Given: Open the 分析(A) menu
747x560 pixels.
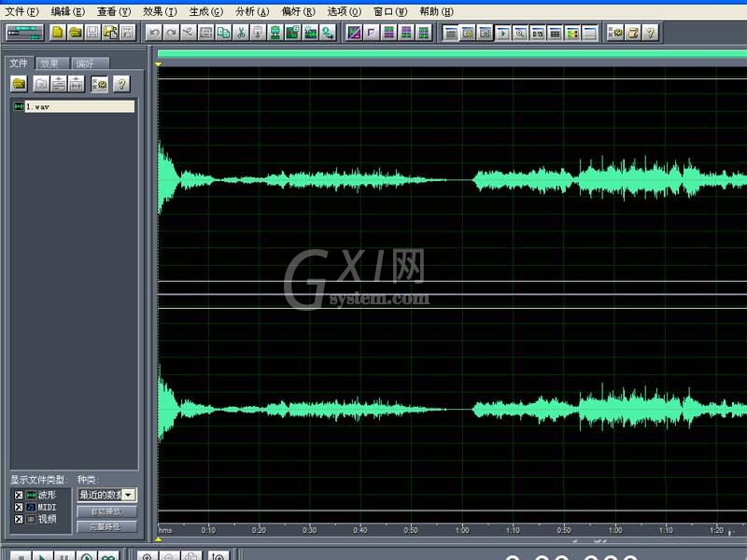Looking at the screenshot, I should (x=252, y=11).
